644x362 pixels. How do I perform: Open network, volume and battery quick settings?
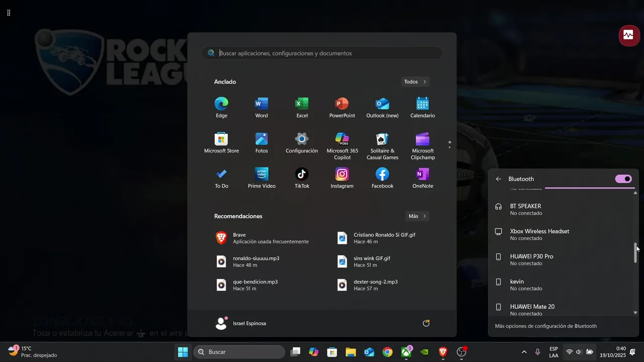(x=579, y=352)
